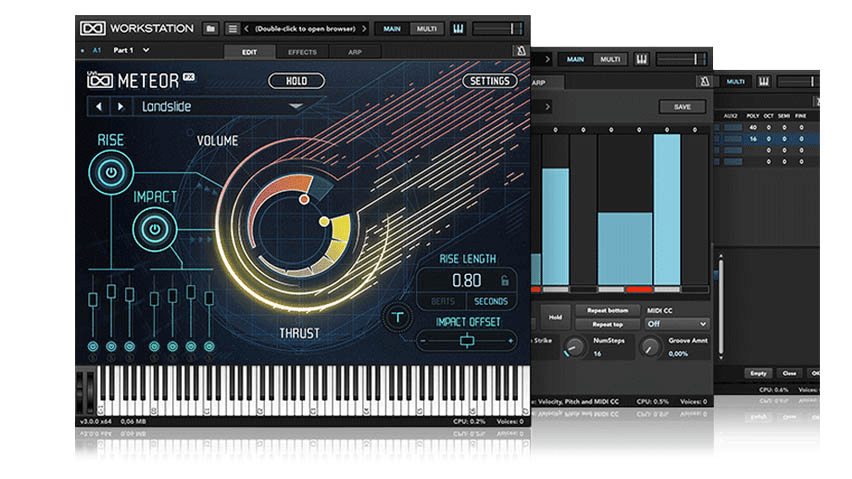Screen dimensions: 852x479
Task: Select the MAIN view in the ARP window
Action: [x=575, y=59]
